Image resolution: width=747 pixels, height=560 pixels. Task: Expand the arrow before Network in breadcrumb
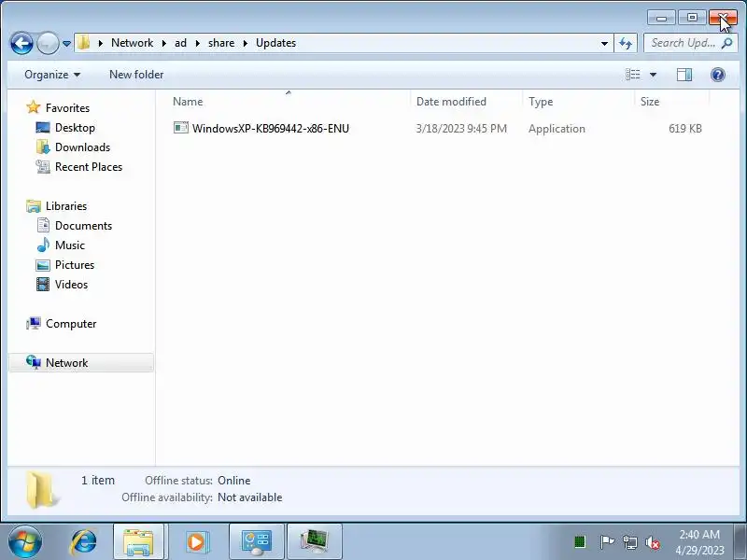point(101,43)
